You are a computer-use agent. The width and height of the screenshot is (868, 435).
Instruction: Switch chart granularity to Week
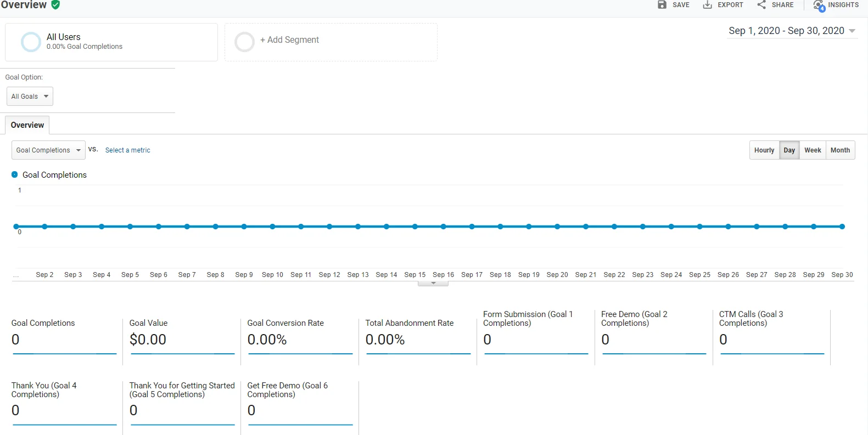click(813, 150)
